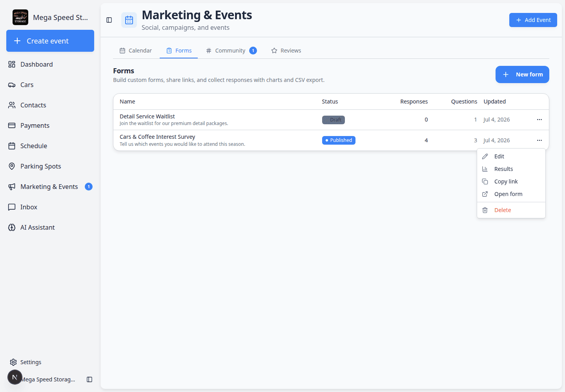This screenshot has height=392, width=565.
Task: Click the Questions column header
Action: (464, 102)
